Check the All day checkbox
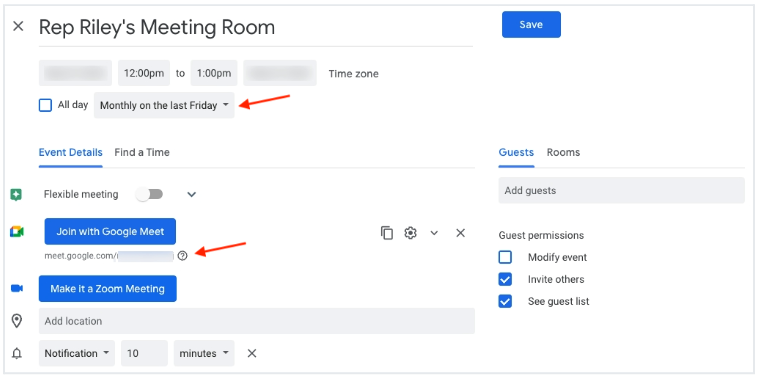This screenshot has height=379, width=760. [x=45, y=105]
